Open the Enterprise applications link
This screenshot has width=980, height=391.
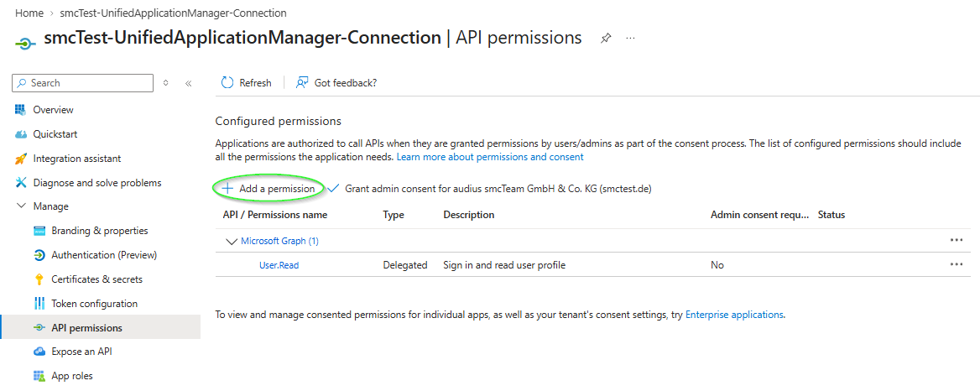[734, 315]
